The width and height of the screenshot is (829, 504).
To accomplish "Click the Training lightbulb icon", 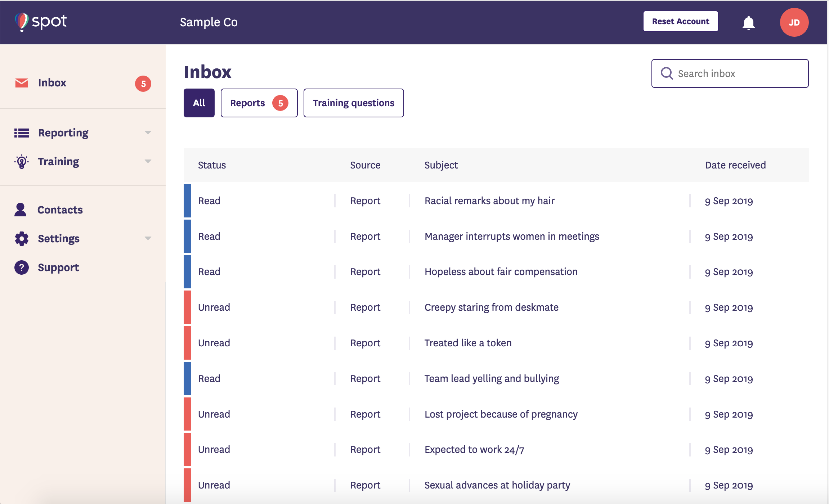I will [x=22, y=162].
